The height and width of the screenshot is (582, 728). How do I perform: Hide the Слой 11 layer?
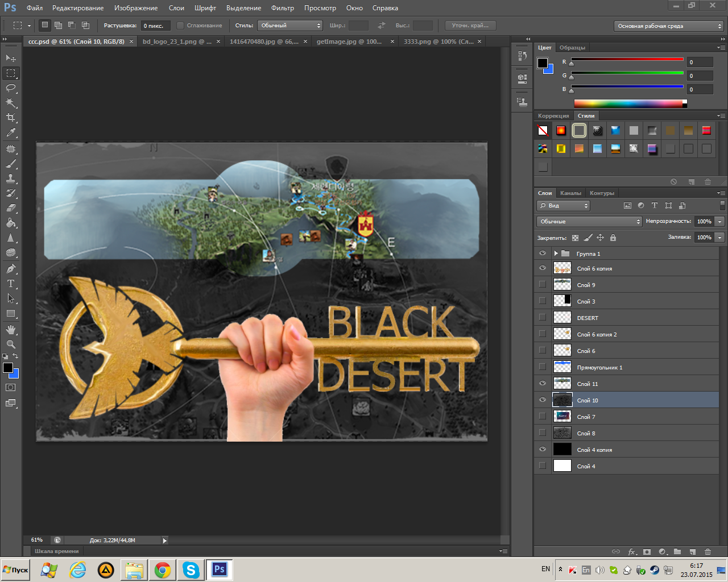(x=542, y=384)
